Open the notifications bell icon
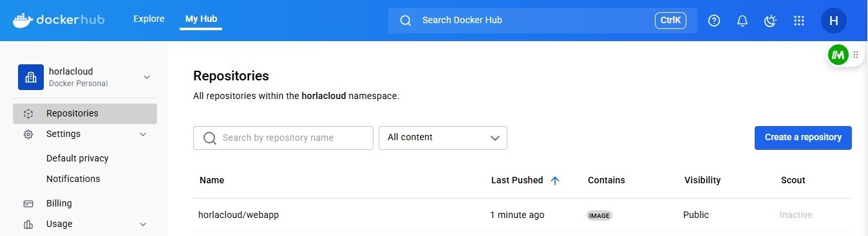 point(742,21)
